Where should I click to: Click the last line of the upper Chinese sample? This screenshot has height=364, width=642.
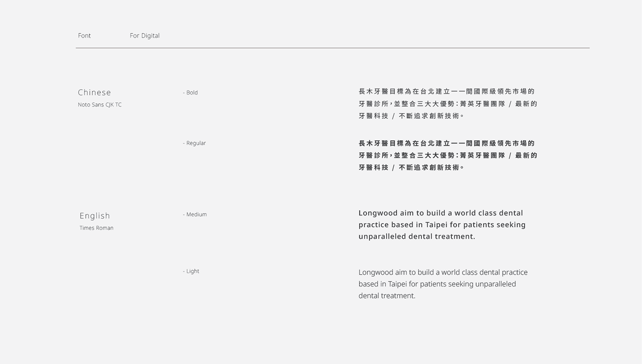pyautogui.click(x=411, y=116)
